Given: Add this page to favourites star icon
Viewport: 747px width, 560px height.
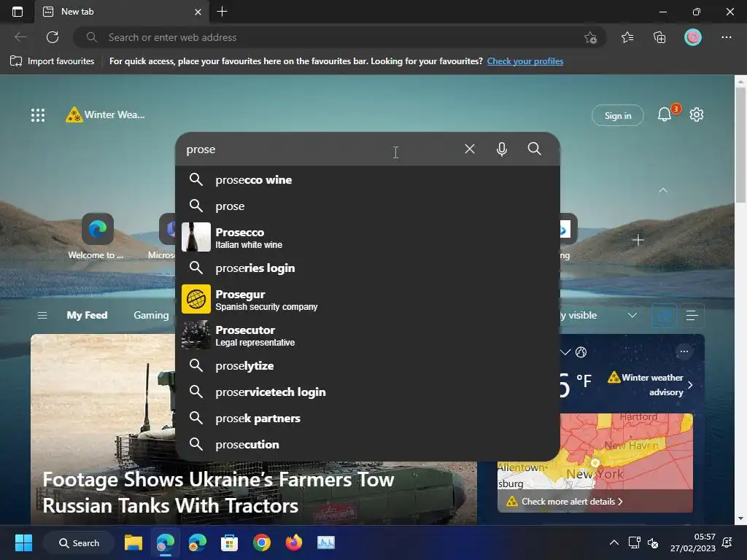Looking at the screenshot, I should [590, 37].
